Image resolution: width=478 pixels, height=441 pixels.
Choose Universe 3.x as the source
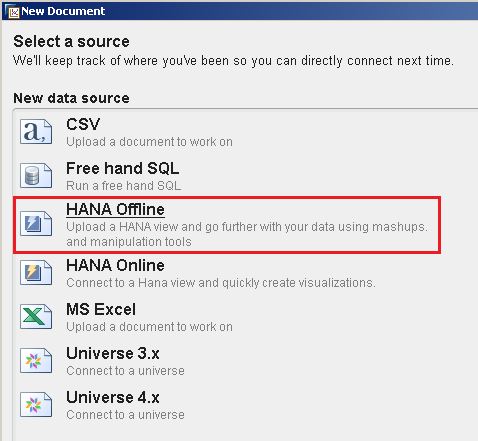[x=113, y=353]
